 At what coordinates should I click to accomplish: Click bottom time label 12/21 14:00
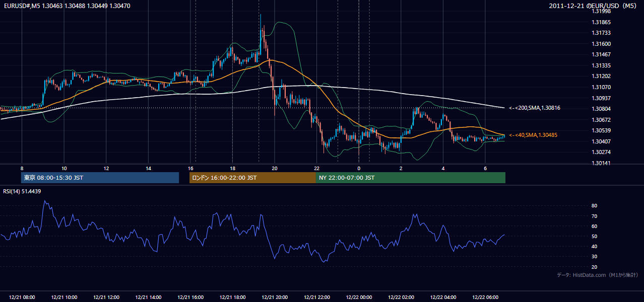[148, 297]
